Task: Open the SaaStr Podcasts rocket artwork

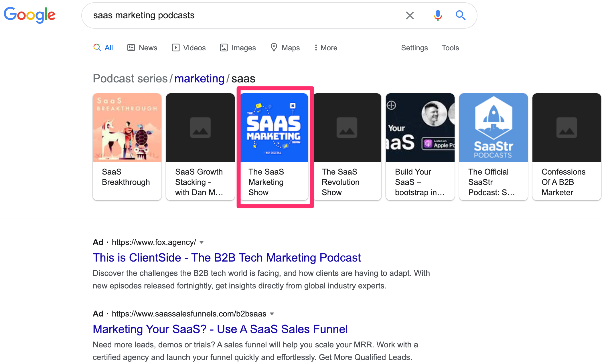Action: [x=494, y=128]
